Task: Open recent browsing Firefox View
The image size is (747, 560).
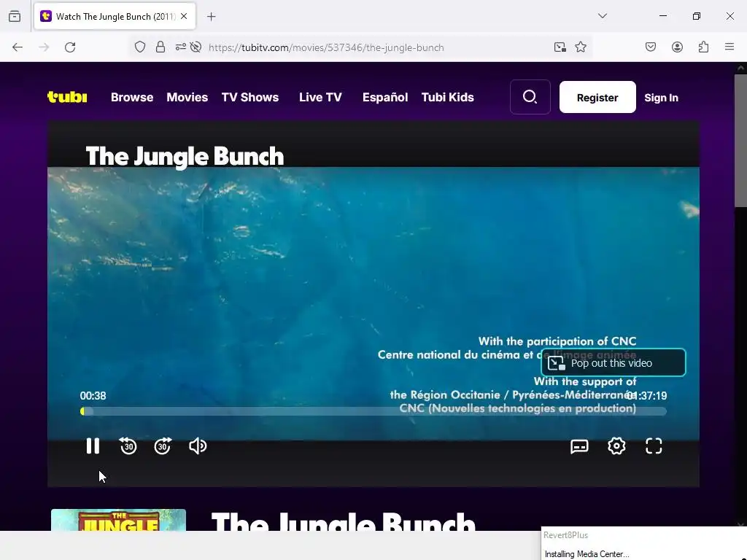Action: pos(15,16)
